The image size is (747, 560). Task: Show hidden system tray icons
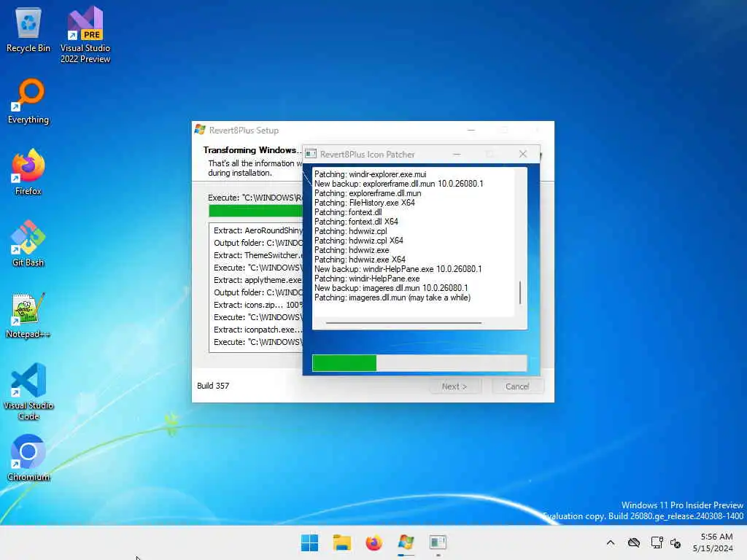click(x=611, y=542)
